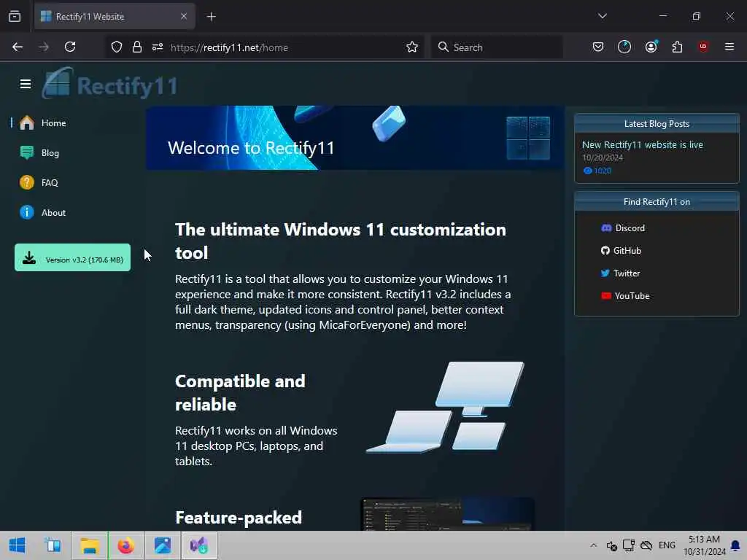Open Firefox View button in the tab strip
The width and height of the screenshot is (747, 560).
15,17
